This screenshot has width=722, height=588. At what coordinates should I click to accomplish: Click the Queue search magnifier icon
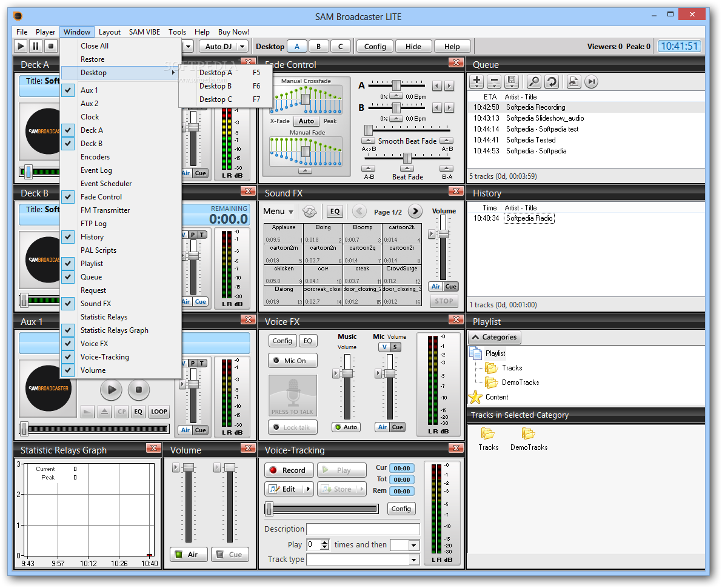coord(533,81)
